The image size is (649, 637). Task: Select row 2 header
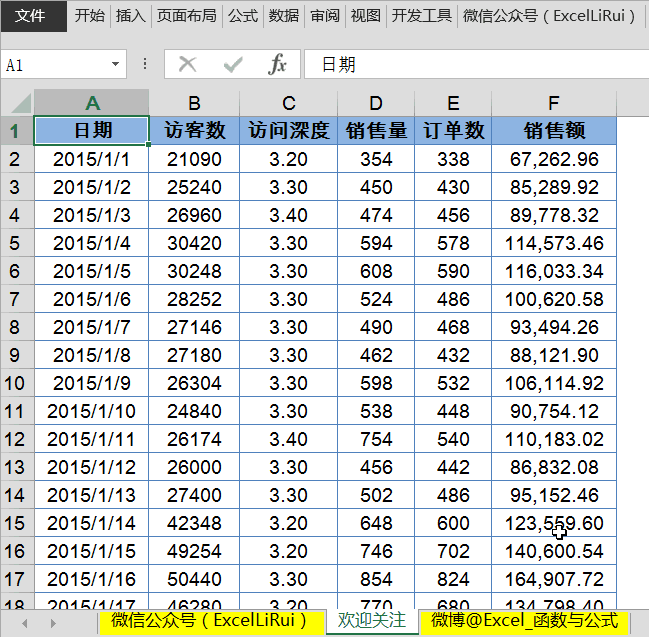pos(17,159)
